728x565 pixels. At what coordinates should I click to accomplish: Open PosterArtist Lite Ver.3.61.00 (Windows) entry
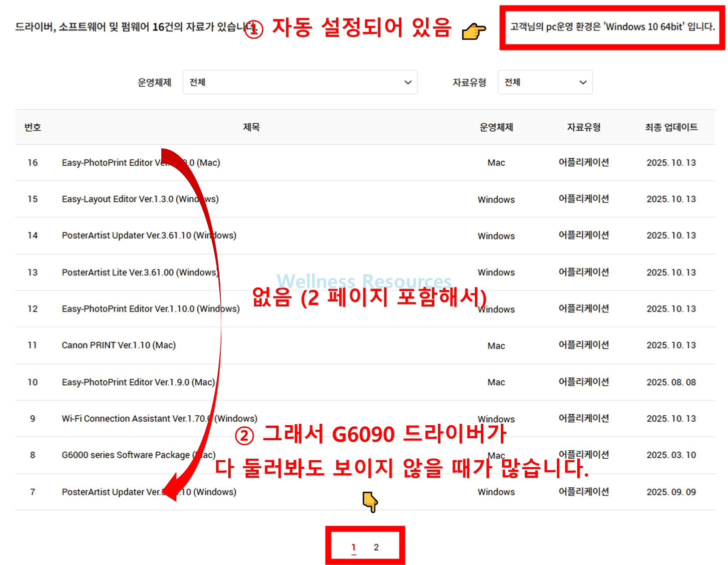pyautogui.click(x=140, y=272)
